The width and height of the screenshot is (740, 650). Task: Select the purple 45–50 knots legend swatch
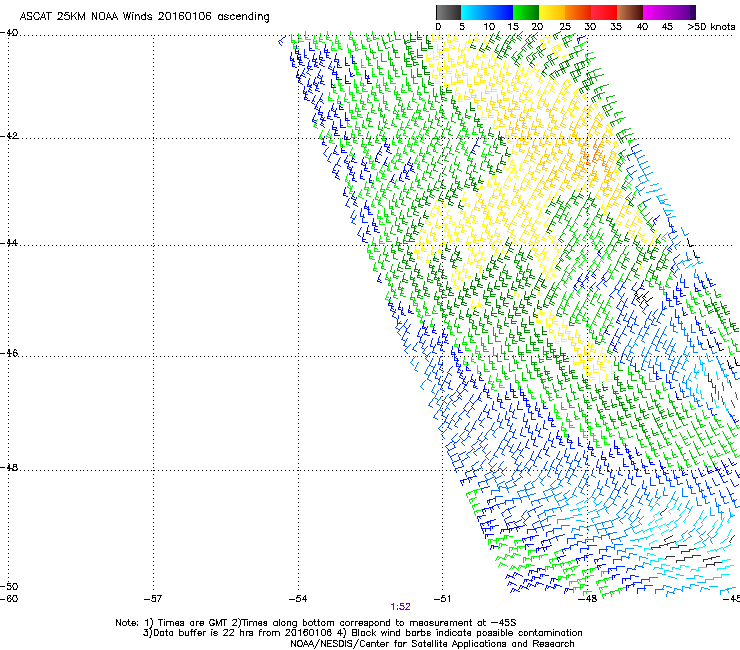click(x=682, y=12)
